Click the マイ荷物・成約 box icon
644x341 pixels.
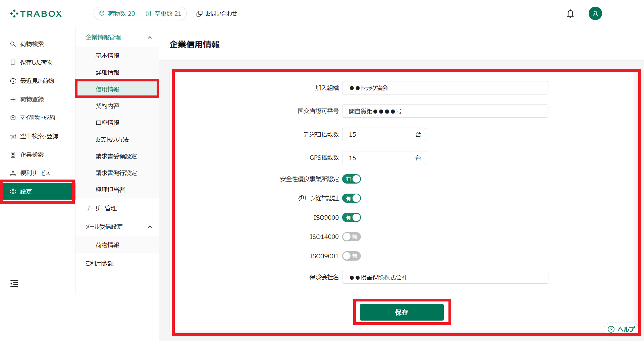(x=13, y=118)
